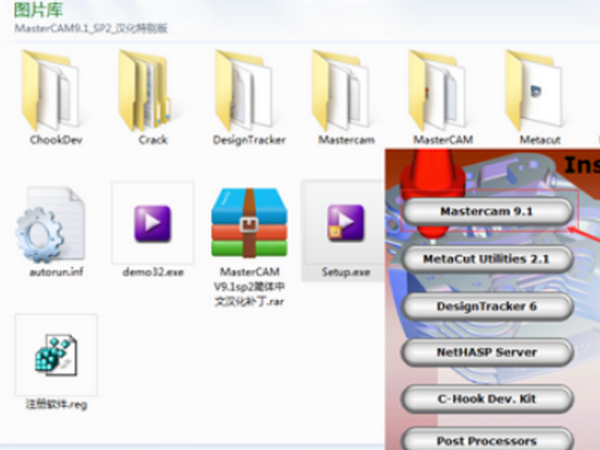Select the Setup.exe installer icon
Image resolution: width=600 pixels, height=450 pixels.
[x=346, y=223]
